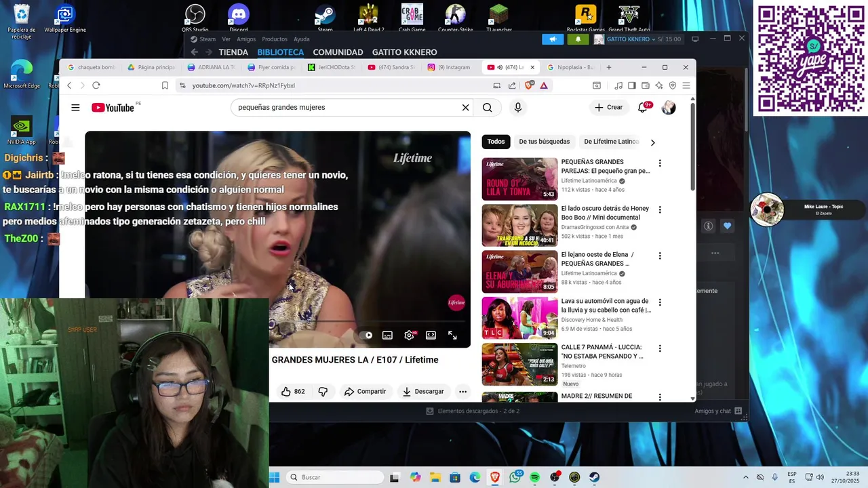Switch player to theater mode
The image size is (868, 488).
(431, 335)
